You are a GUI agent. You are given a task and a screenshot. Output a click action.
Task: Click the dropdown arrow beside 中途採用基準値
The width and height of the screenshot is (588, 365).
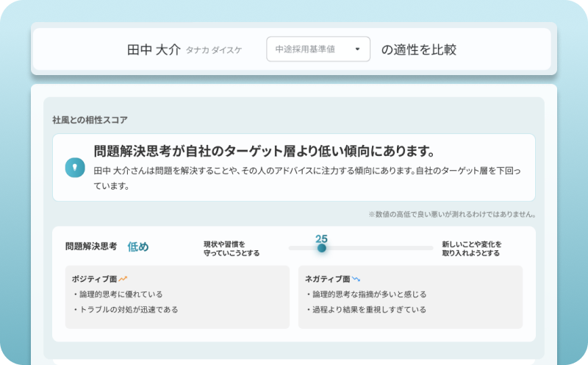click(357, 49)
